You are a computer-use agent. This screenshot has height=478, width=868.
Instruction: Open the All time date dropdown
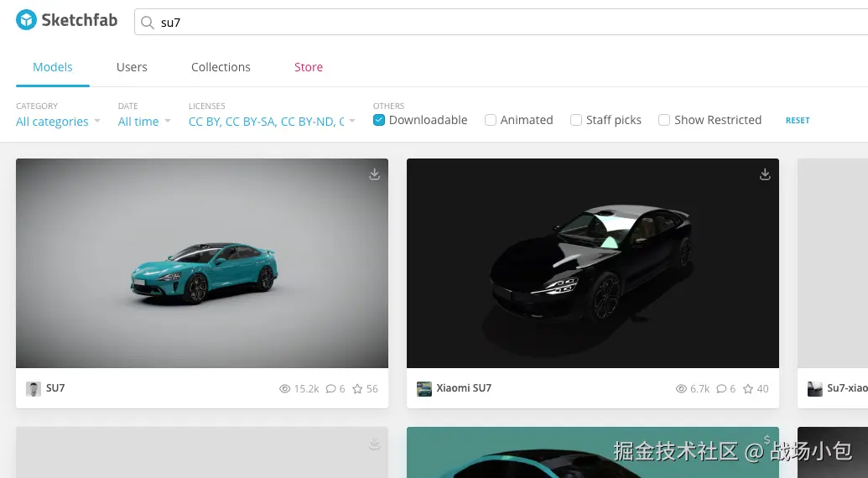[x=144, y=121]
